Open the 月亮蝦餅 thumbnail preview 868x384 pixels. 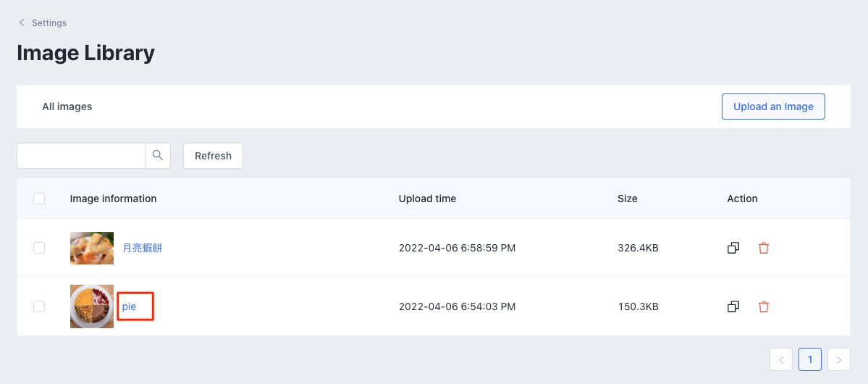(x=92, y=248)
